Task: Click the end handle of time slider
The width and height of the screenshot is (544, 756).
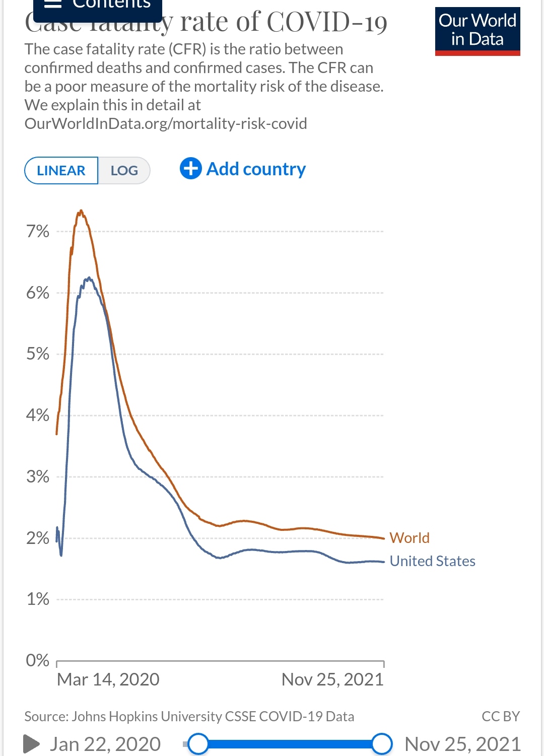Action: pos(382,744)
